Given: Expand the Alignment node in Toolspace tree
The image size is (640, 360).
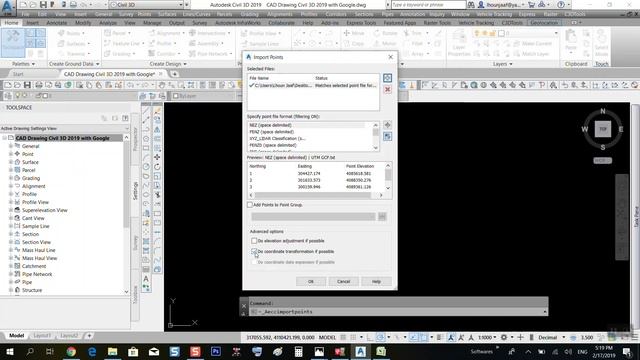Looking at the screenshot, I should click(11, 186).
